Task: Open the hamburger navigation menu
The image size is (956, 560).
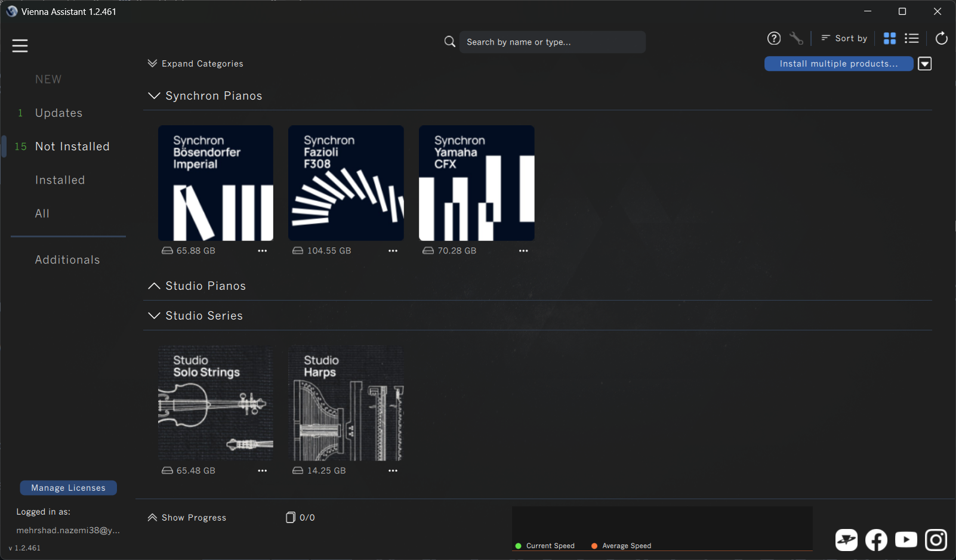Action: coord(20,45)
